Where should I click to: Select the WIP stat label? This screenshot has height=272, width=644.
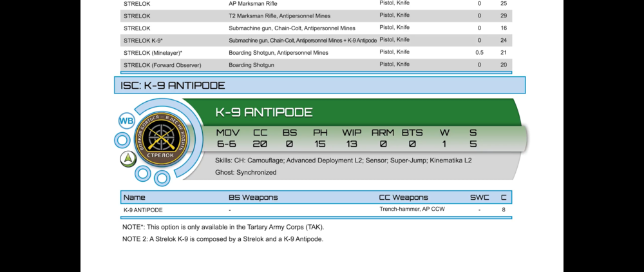pos(352,133)
